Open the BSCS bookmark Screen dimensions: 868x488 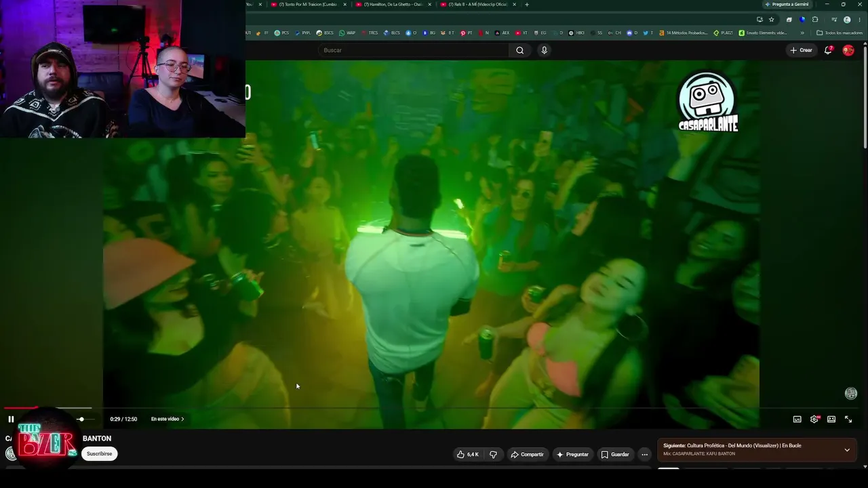pos(325,33)
